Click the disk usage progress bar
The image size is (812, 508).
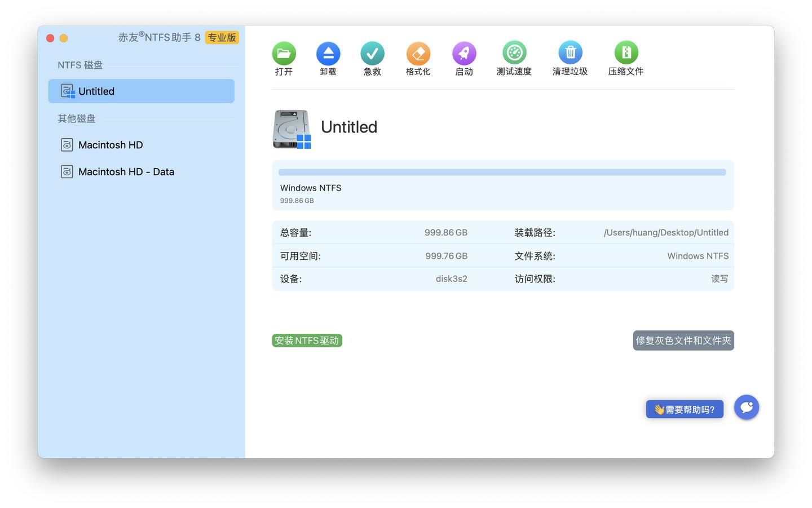pyautogui.click(x=502, y=172)
